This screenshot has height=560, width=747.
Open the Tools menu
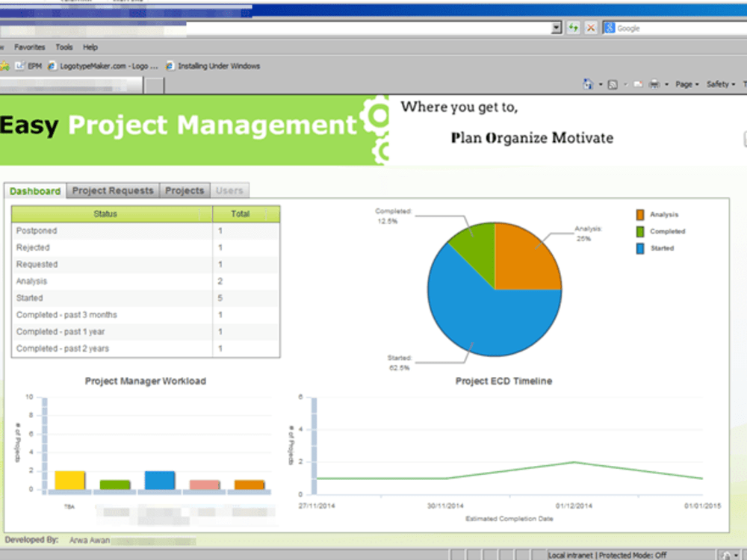[x=63, y=47]
